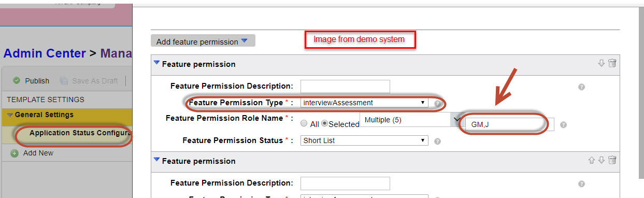Open the Add feature permission dropdown
Screen dimensions: 644x198
point(203,41)
